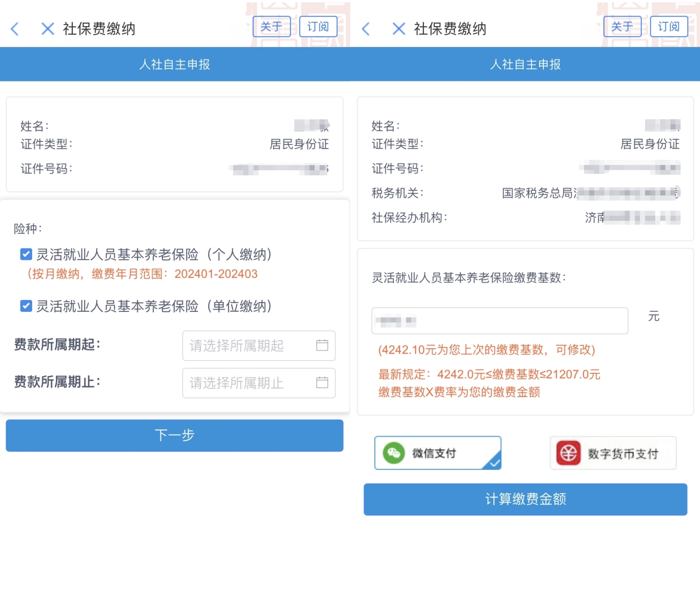Uncheck 灵活就业人员基本养老保险（个人缴纳）checkbox
The width and height of the screenshot is (700, 610).
click(26, 255)
